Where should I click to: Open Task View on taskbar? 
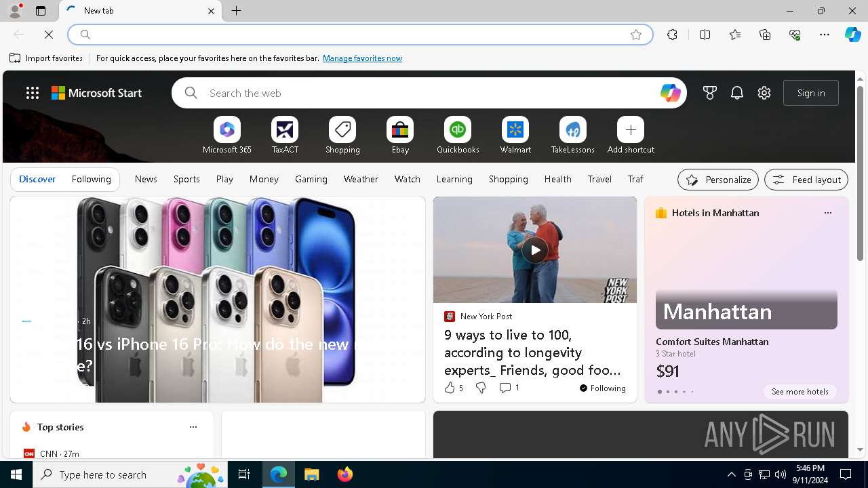coord(244,474)
